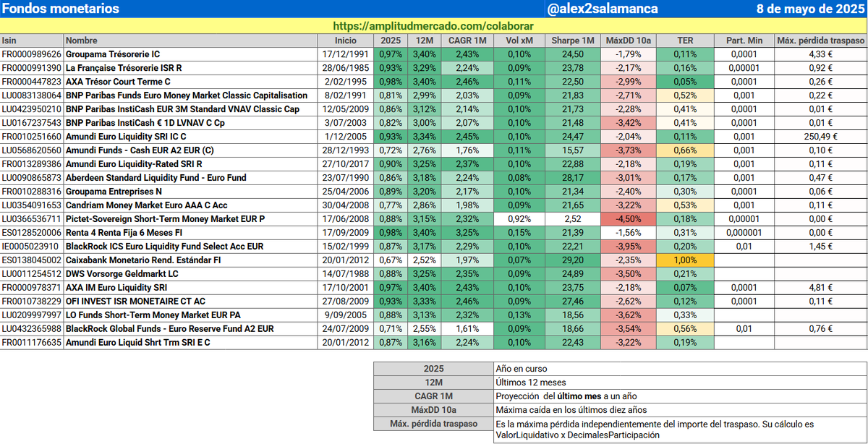Click 'Renta 4 Renta Fija 6 Meses FI'
Image resolution: width=868 pixels, height=444 pixels.
tap(124, 233)
